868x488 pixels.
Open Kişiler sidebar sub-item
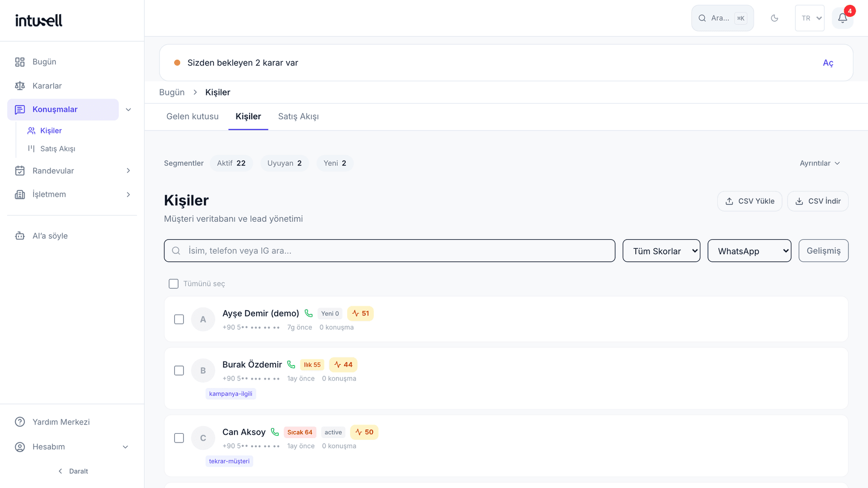51,131
